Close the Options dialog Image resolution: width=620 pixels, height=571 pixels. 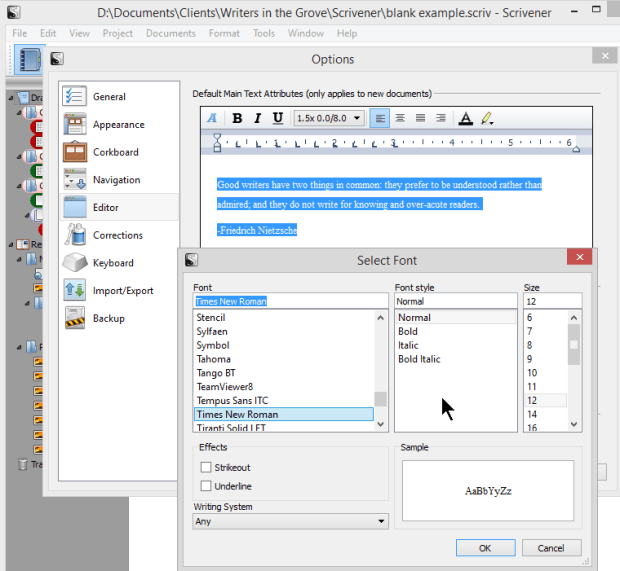(605, 56)
